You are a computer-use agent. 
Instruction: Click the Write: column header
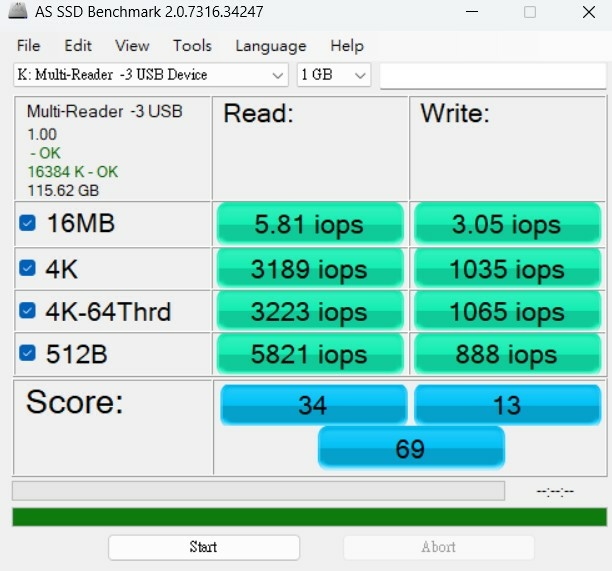(455, 114)
